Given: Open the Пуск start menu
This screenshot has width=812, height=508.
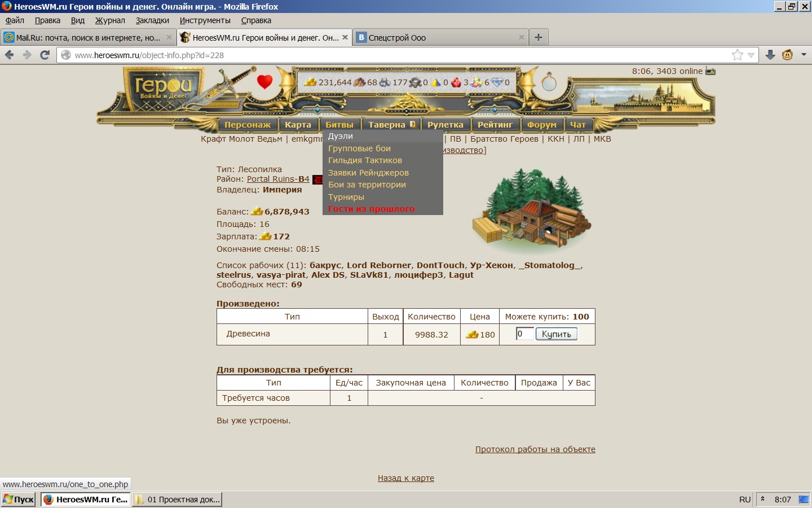Looking at the screenshot, I should pyautogui.click(x=19, y=500).
